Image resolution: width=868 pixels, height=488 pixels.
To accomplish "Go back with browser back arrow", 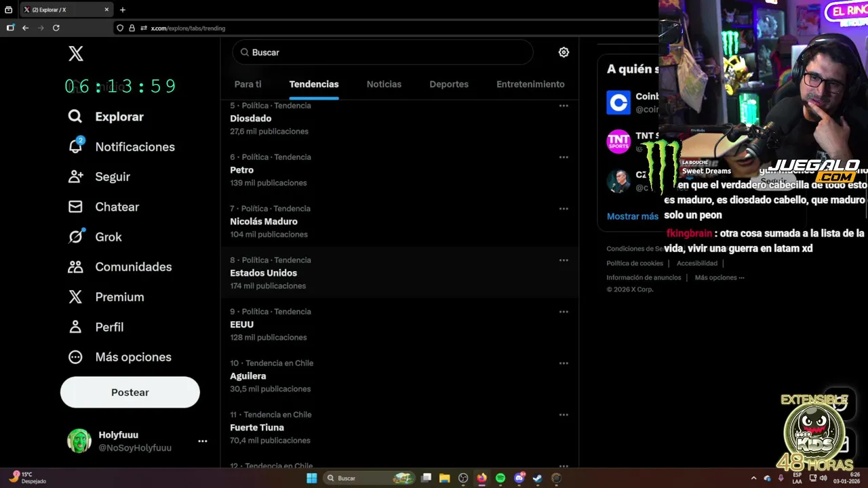I will click(25, 28).
